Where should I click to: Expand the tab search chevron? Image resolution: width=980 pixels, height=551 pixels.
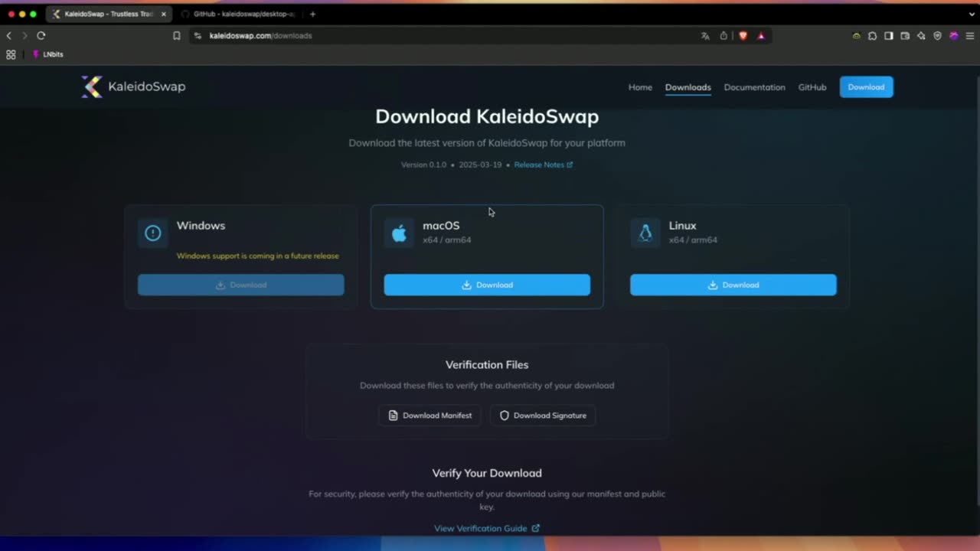pos(972,14)
